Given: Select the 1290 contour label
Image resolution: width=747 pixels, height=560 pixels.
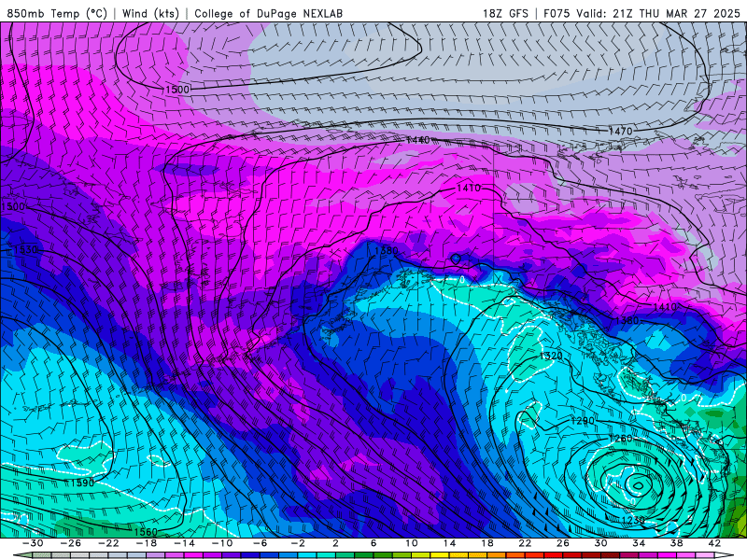Looking at the screenshot, I should coord(583,421).
